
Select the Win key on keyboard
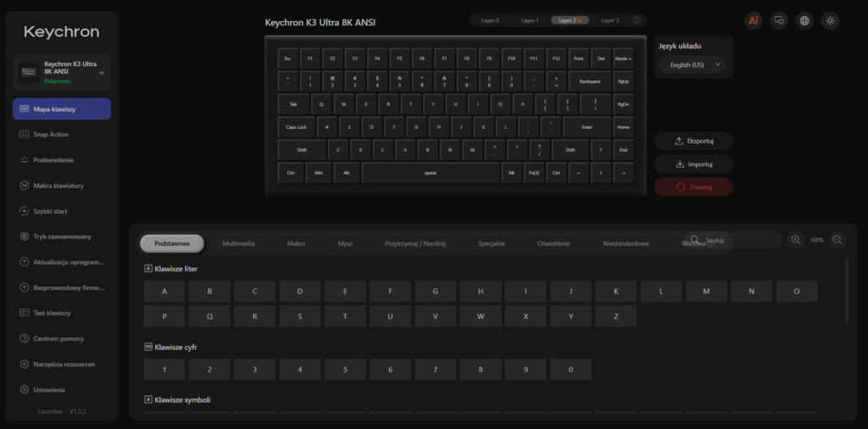click(319, 173)
